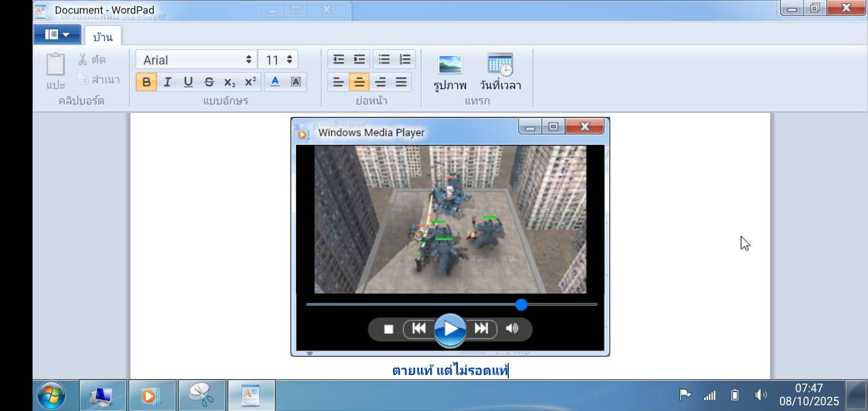The width and height of the screenshot is (868, 411).
Task: Open the Action Center flag icon
Action: [685, 394]
